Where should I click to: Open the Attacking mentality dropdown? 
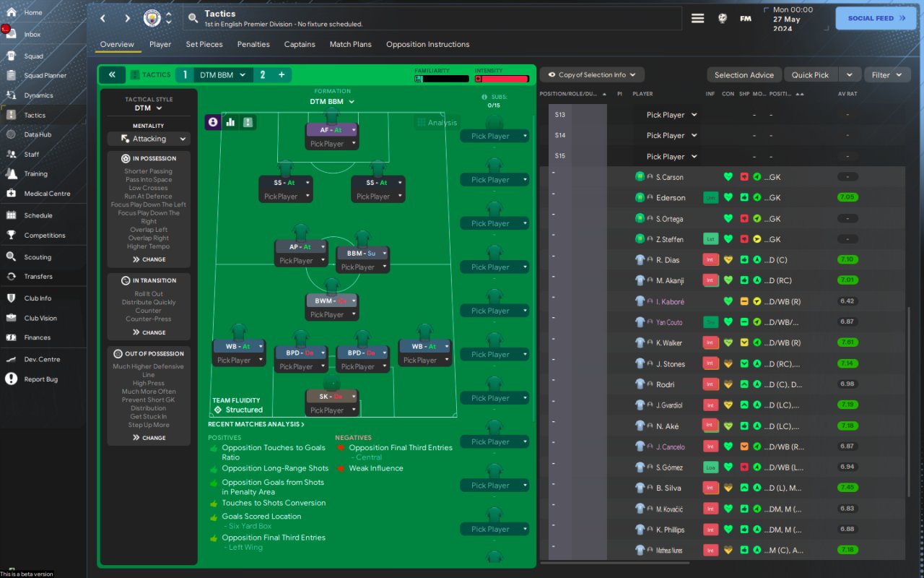pyautogui.click(x=149, y=139)
